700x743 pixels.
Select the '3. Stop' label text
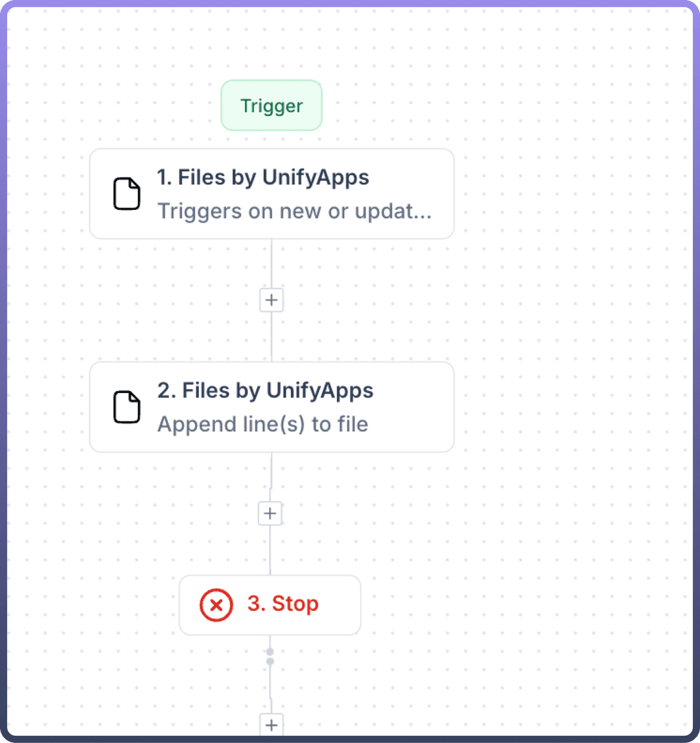coord(283,604)
